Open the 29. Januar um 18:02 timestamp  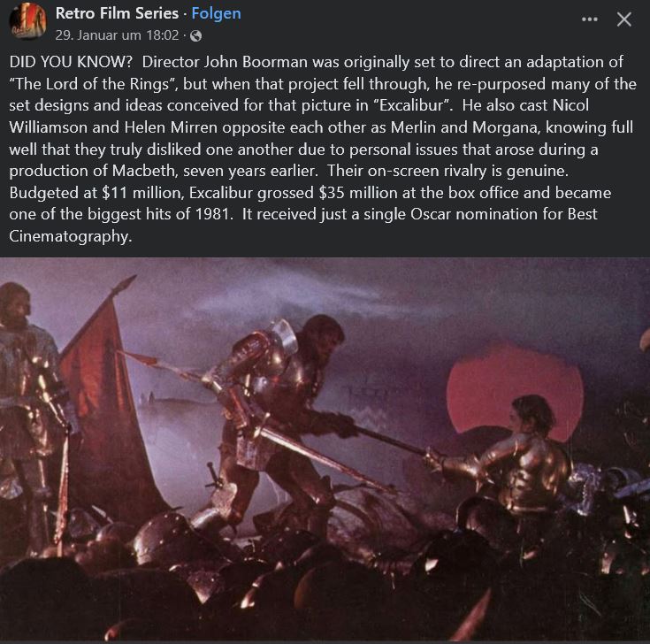(x=117, y=36)
